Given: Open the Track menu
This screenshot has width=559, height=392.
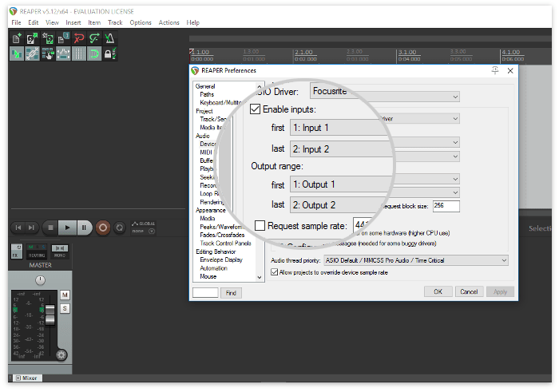Looking at the screenshot, I should coord(115,22).
